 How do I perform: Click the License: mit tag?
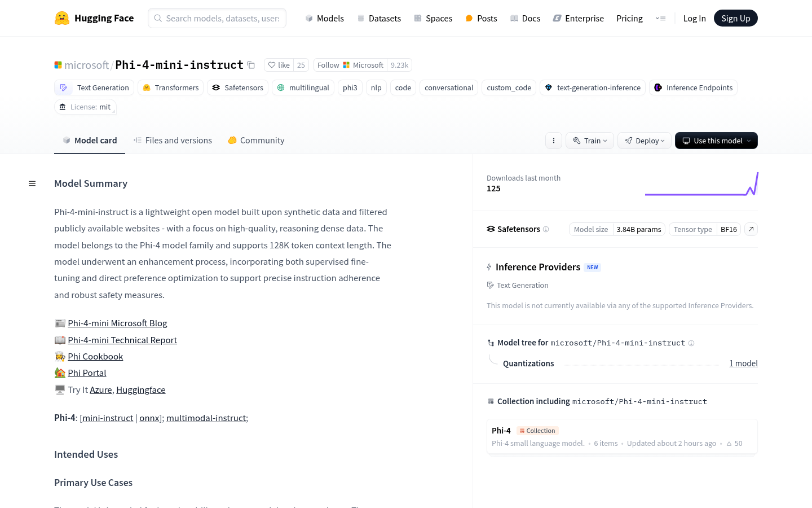click(x=85, y=107)
